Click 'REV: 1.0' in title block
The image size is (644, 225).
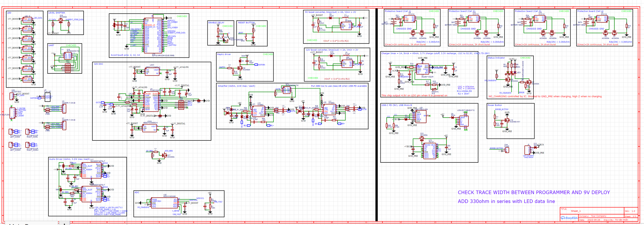click(630, 211)
